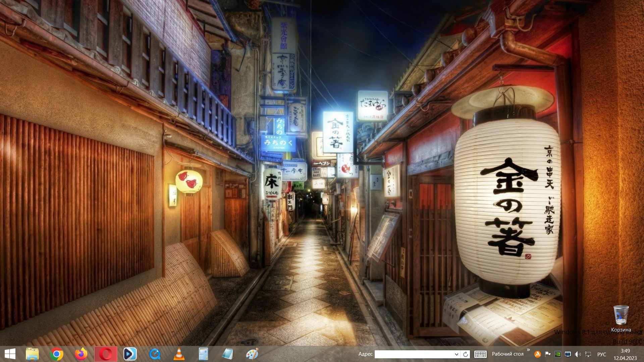Launch Mozilla Firefox from taskbar
Image resolution: width=644 pixels, height=362 pixels.
coord(81,354)
